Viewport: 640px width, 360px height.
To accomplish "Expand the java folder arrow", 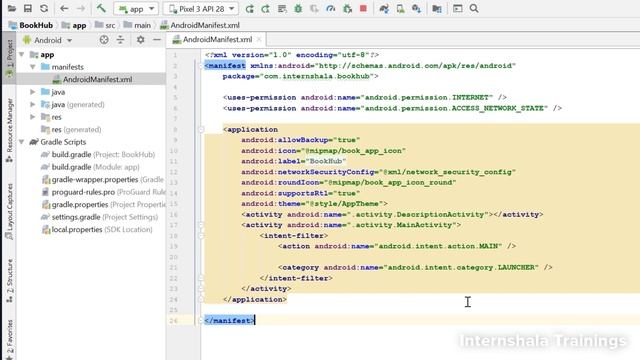I will click(33, 92).
